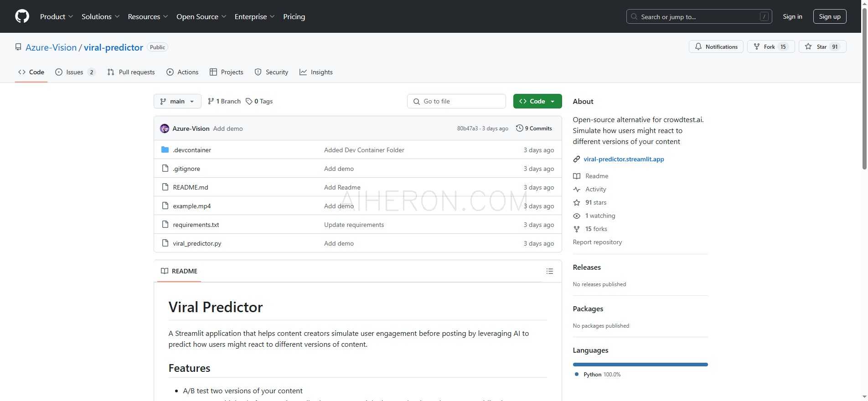Click the file icon next to README.md
The image size is (868, 401).
(x=165, y=187)
